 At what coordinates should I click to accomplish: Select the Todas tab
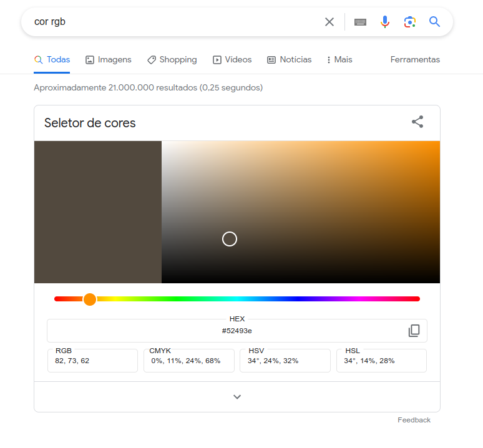coord(52,59)
